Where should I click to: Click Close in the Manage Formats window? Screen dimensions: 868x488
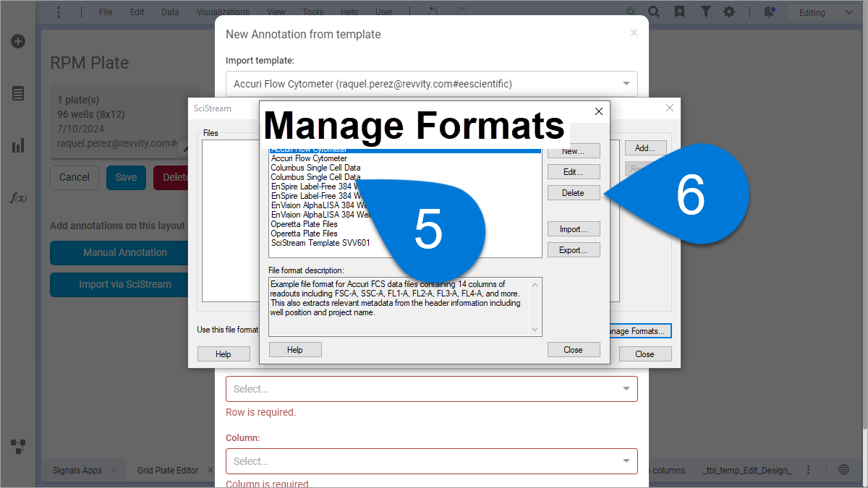[574, 350]
